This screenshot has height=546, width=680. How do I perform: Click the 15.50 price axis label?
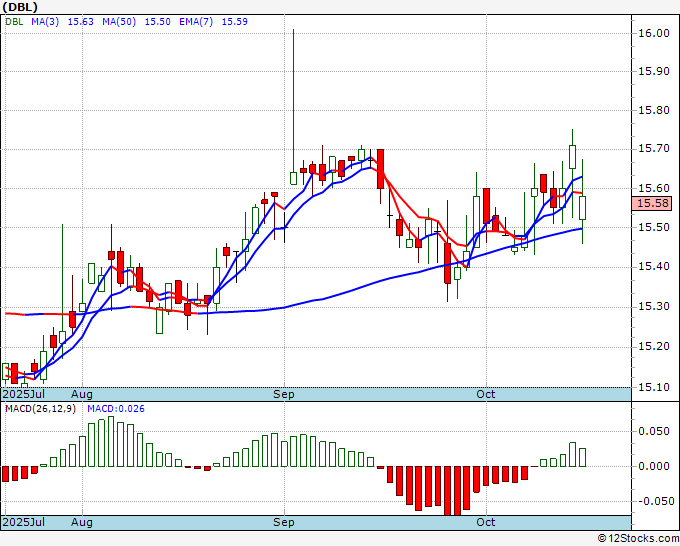click(654, 228)
